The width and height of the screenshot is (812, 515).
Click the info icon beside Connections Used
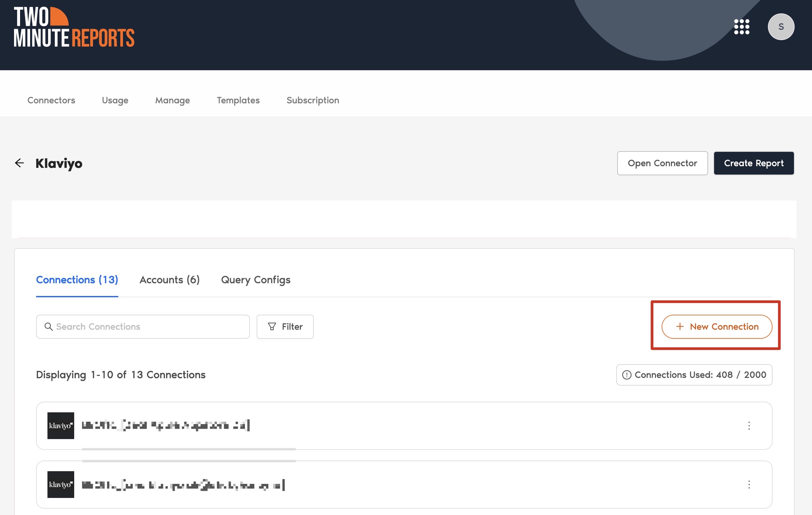[627, 375]
